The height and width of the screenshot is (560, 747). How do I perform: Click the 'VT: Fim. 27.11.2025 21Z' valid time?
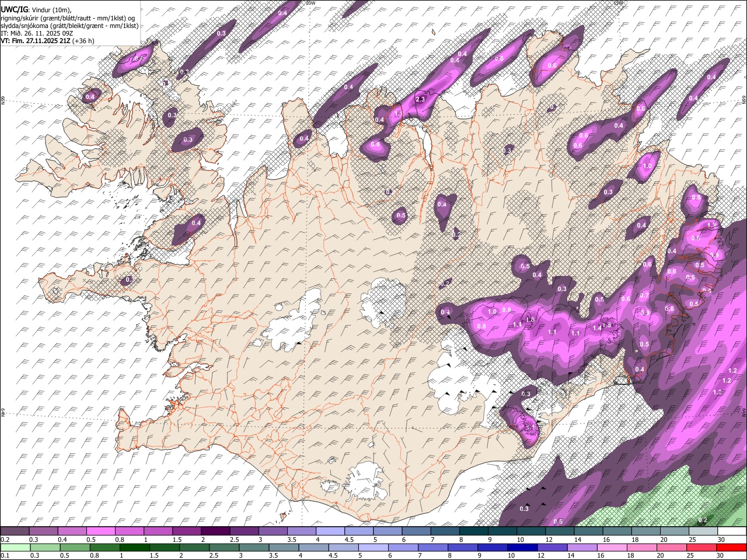(36, 41)
